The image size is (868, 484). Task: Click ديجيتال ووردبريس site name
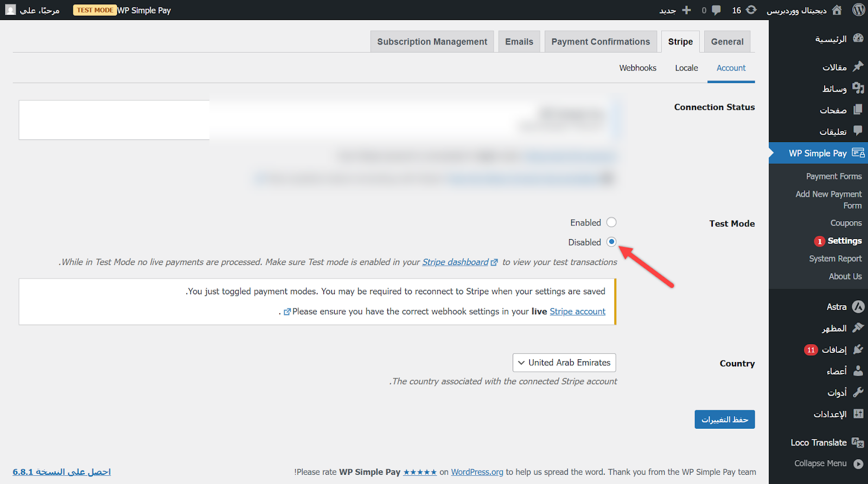pos(796,10)
